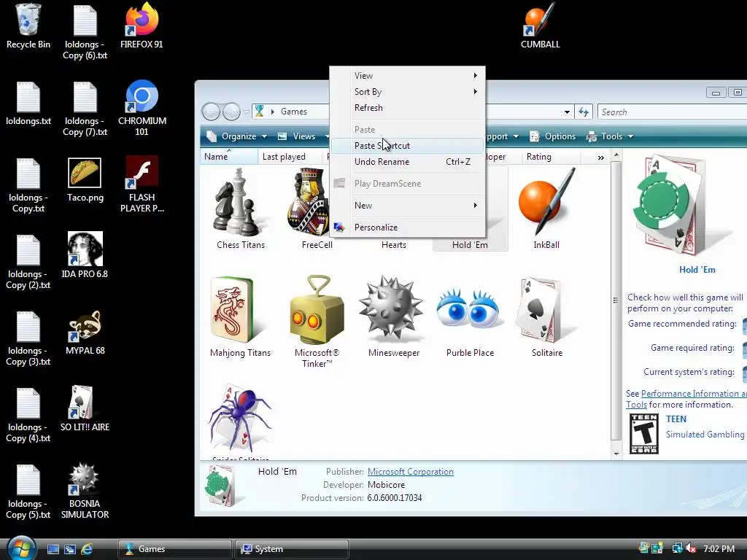The height and width of the screenshot is (560, 747).
Task: Click the refresh button beside address bar
Action: [584, 112]
